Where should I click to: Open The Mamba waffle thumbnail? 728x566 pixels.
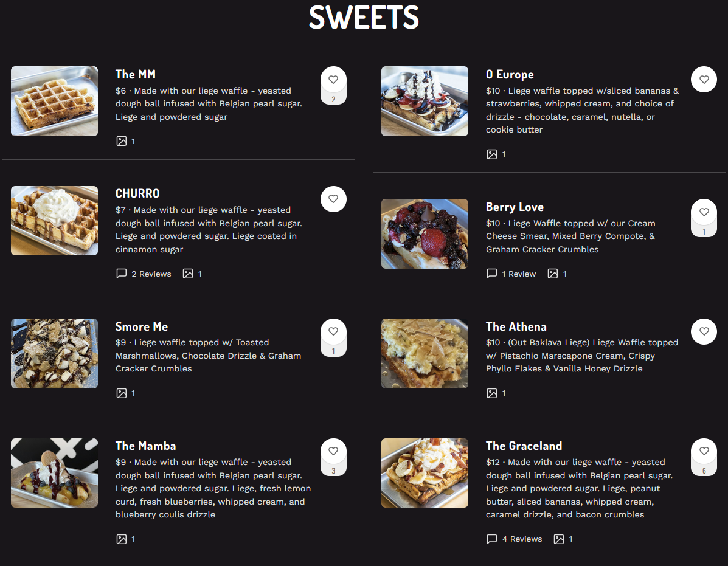[54, 473]
